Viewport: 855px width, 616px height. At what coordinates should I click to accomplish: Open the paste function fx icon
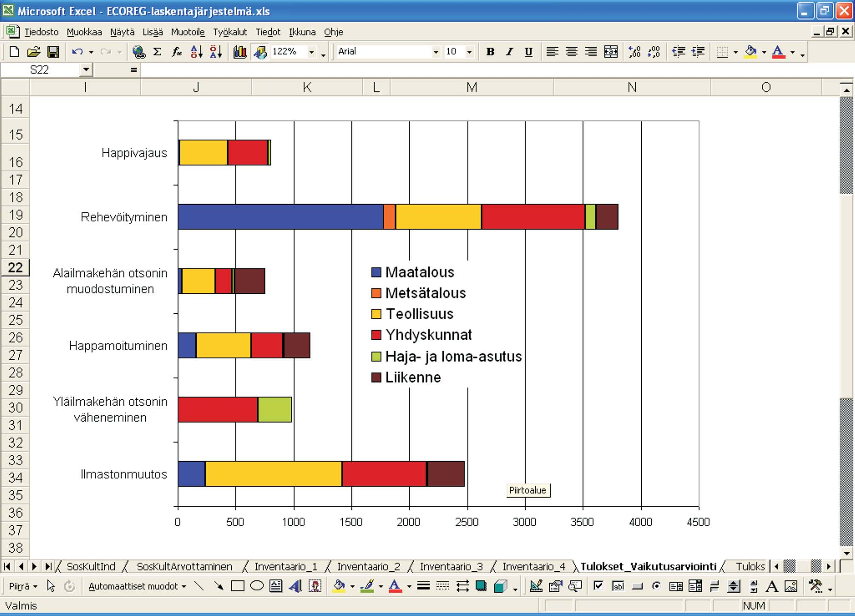click(177, 52)
